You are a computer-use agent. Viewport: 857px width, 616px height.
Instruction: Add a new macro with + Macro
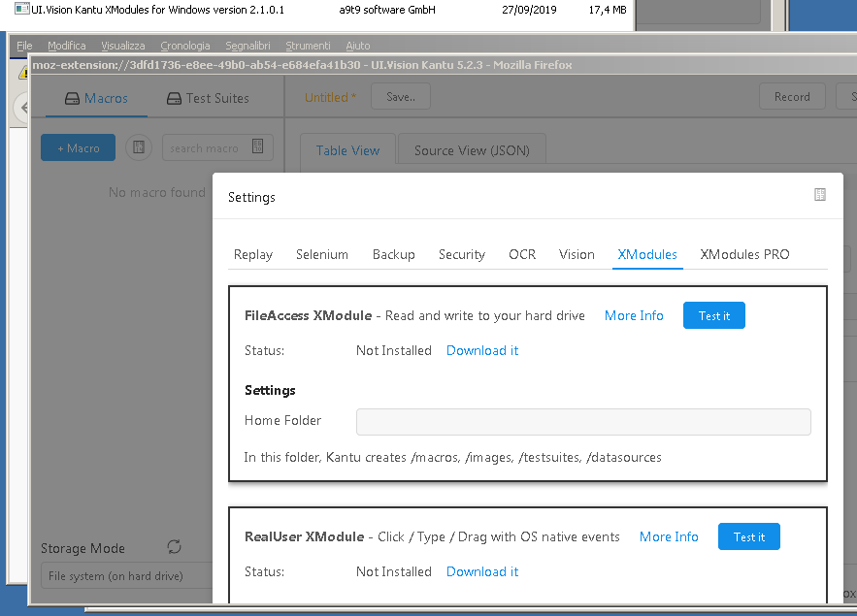tap(79, 147)
